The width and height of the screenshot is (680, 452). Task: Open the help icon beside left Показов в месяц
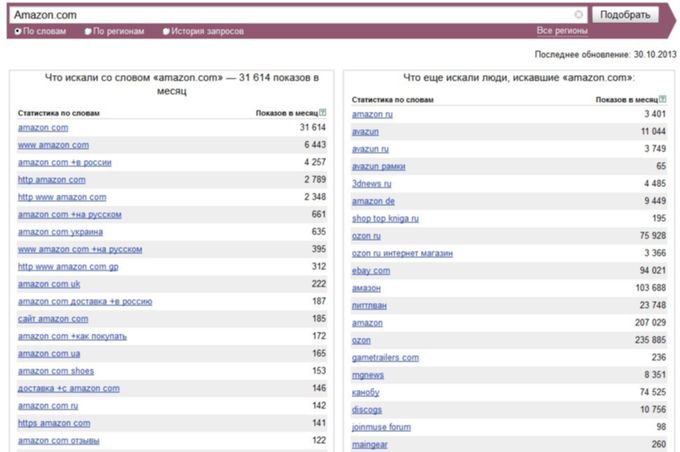point(323,112)
